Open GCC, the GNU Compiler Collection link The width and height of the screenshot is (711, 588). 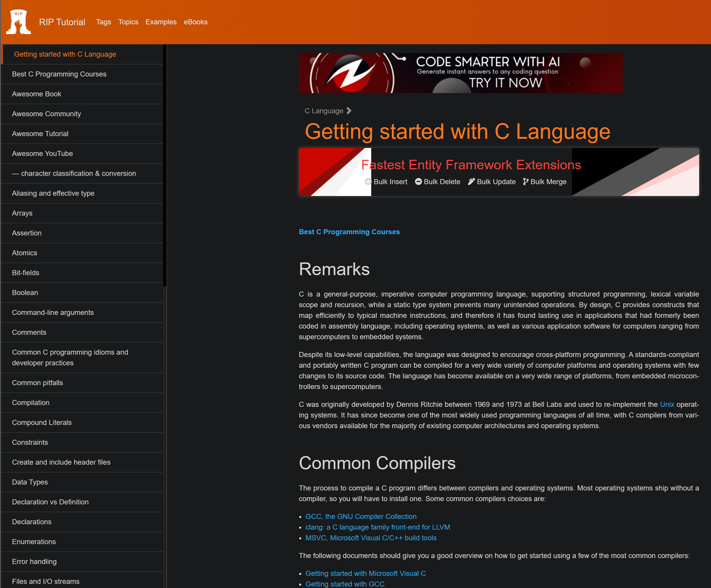tap(361, 516)
